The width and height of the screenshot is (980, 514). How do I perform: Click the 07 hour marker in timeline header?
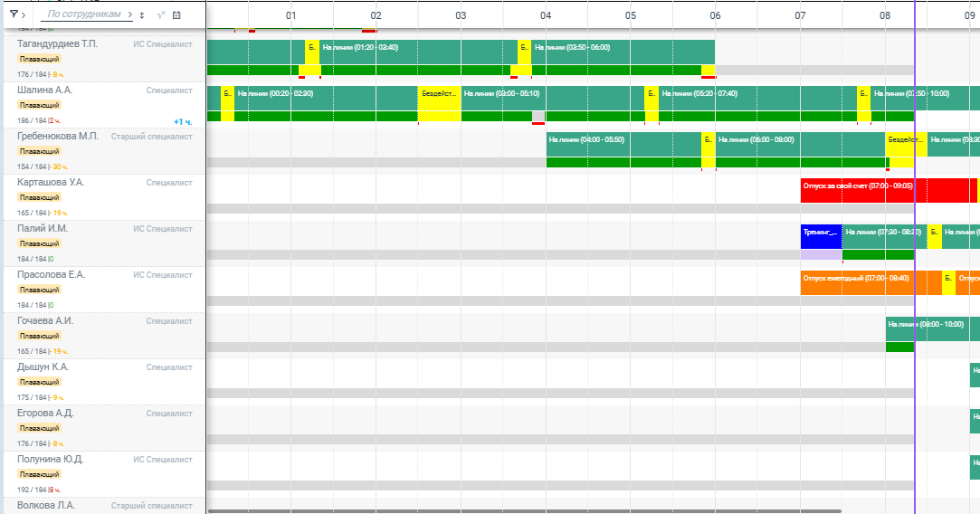coord(800,15)
